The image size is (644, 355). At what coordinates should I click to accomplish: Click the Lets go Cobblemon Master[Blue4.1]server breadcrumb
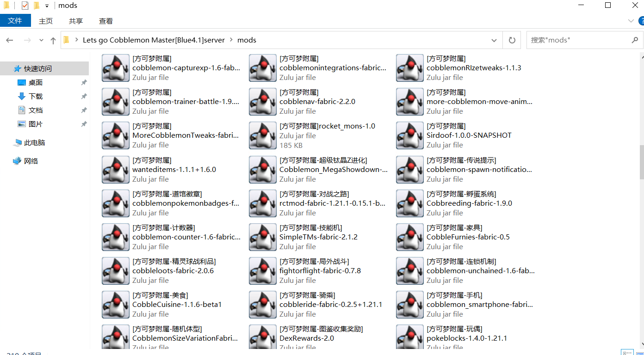tap(154, 40)
